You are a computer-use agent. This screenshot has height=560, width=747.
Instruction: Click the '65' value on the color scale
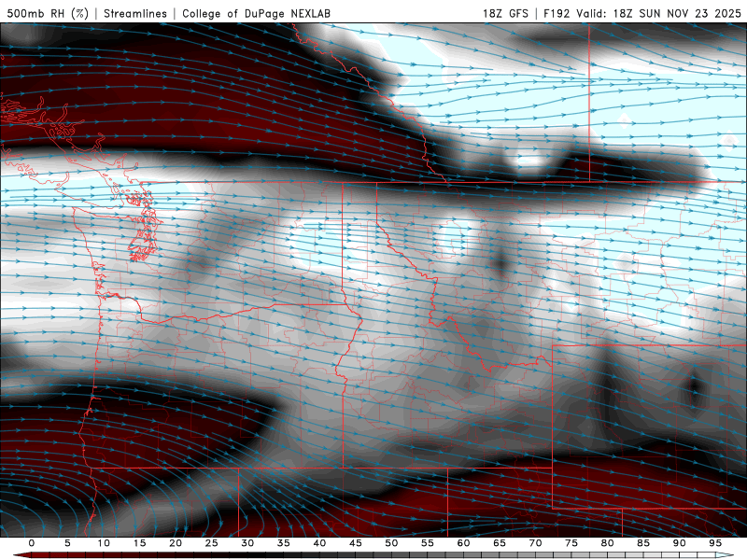coord(500,543)
